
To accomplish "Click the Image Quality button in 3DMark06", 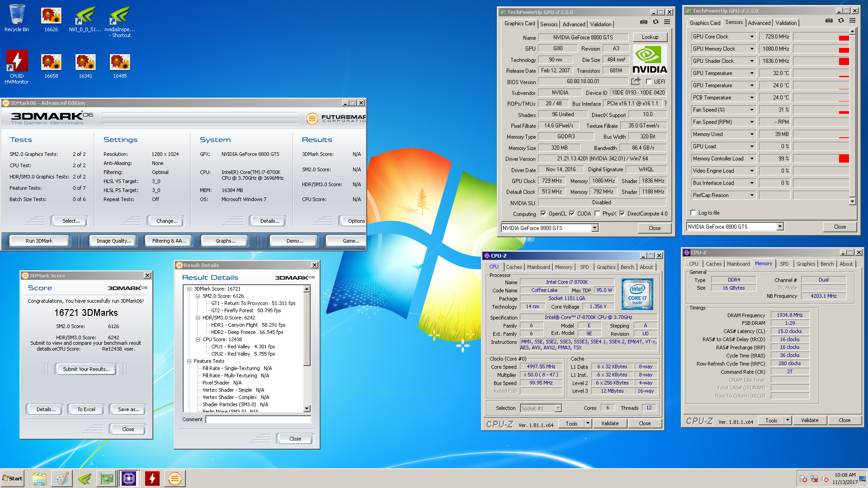I will (113, 241).
